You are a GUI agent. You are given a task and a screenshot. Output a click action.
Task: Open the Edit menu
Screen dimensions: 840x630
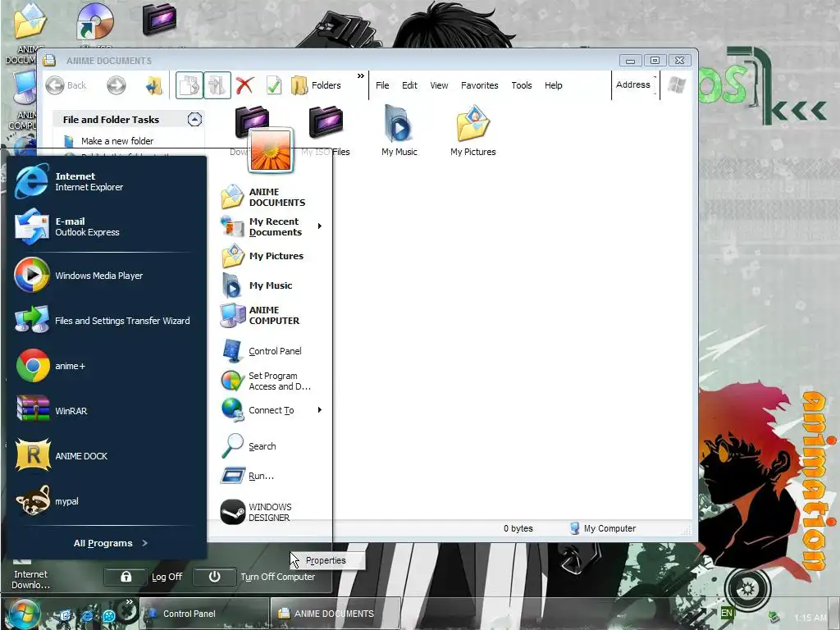pyautogui.click(x=409, y=85)
